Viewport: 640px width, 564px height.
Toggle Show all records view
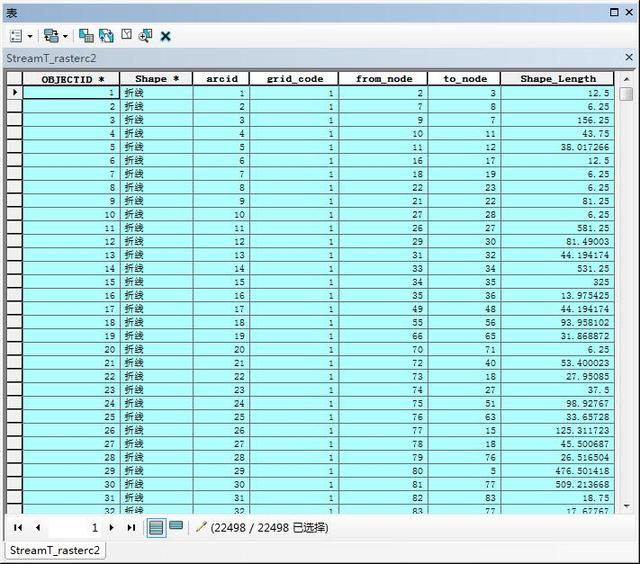(156, 528)
